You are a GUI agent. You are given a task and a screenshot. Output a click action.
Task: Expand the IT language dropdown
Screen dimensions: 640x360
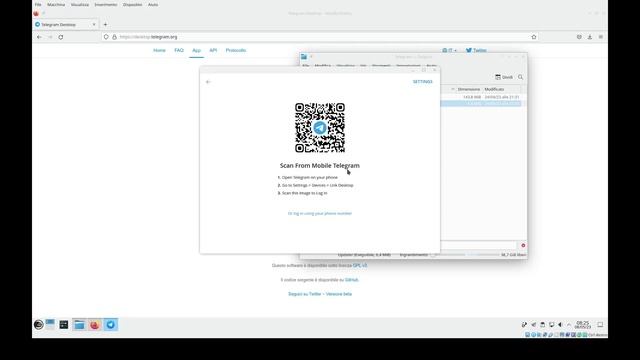coord(449,50)
